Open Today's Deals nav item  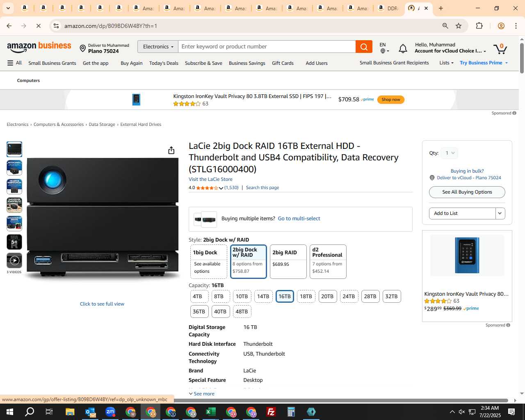(x=164, y=63)
